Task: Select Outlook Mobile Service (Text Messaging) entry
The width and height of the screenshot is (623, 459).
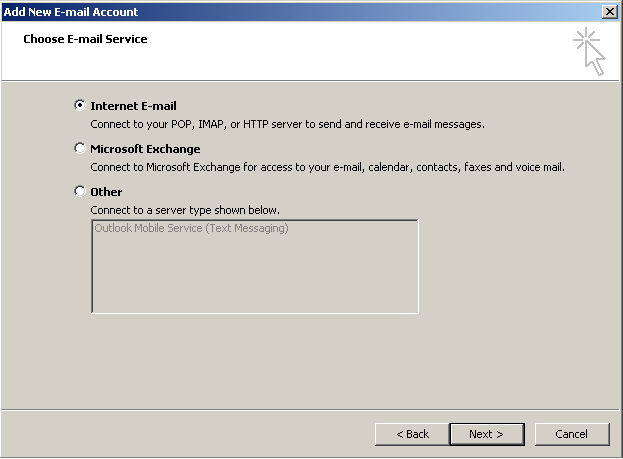Action: pos(190,229)
